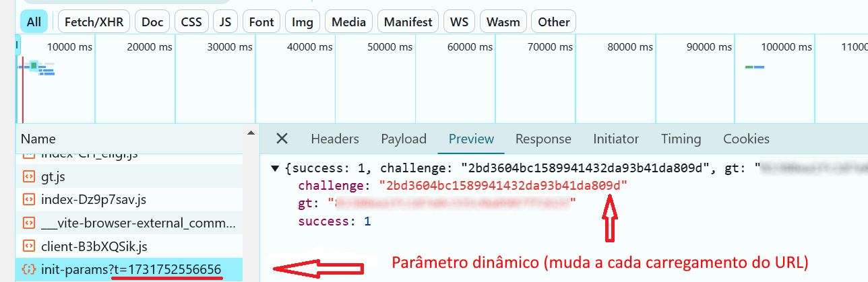Close the request details panel
Screen dimensions: 868x282
coord(282,139)
